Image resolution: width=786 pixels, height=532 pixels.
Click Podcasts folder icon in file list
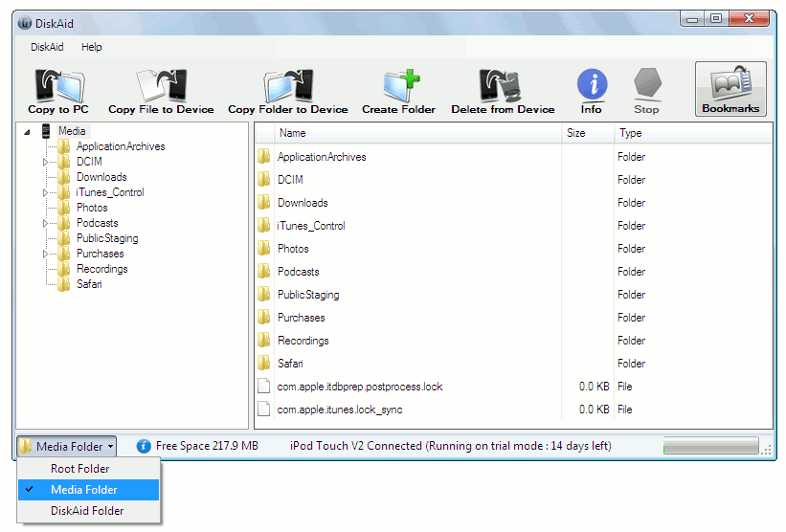pos(264,272)
